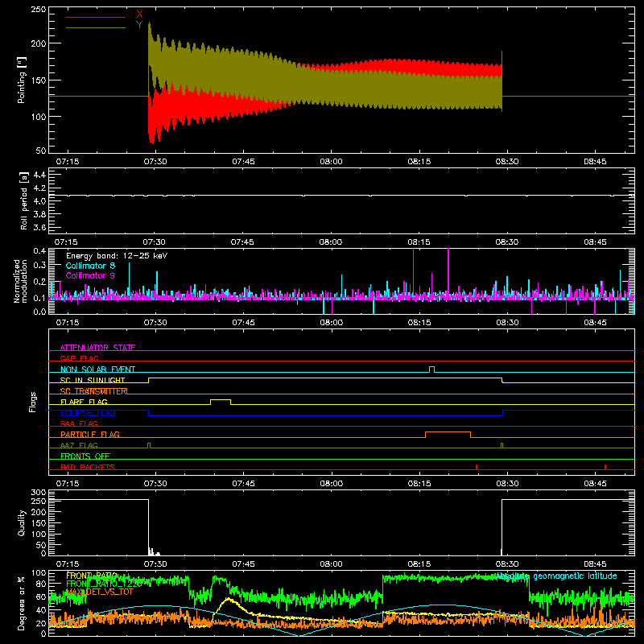Image resolution: width=644 pixels, height=644 pixels.
Task: Click the SC_TRANSMITTER label
Action: click(93, 391)
